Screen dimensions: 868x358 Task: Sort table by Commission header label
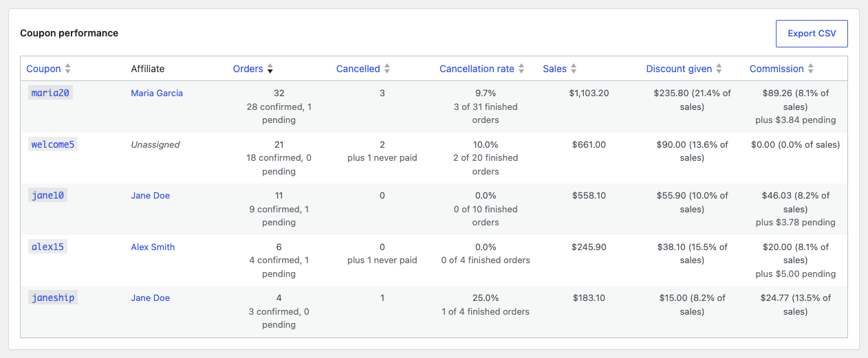777,69
